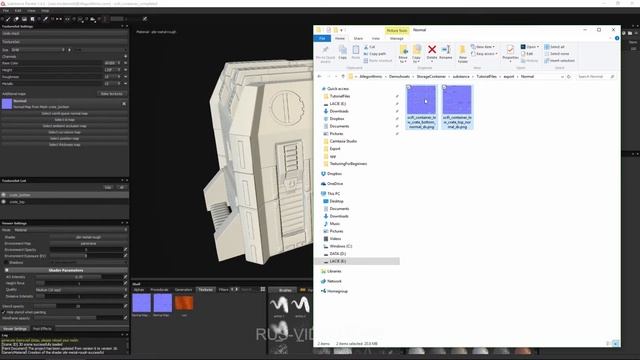Screen dimensions: 640x360
Task: Toggle crate_bottom texture set visibility
Action: pos(4,195)
